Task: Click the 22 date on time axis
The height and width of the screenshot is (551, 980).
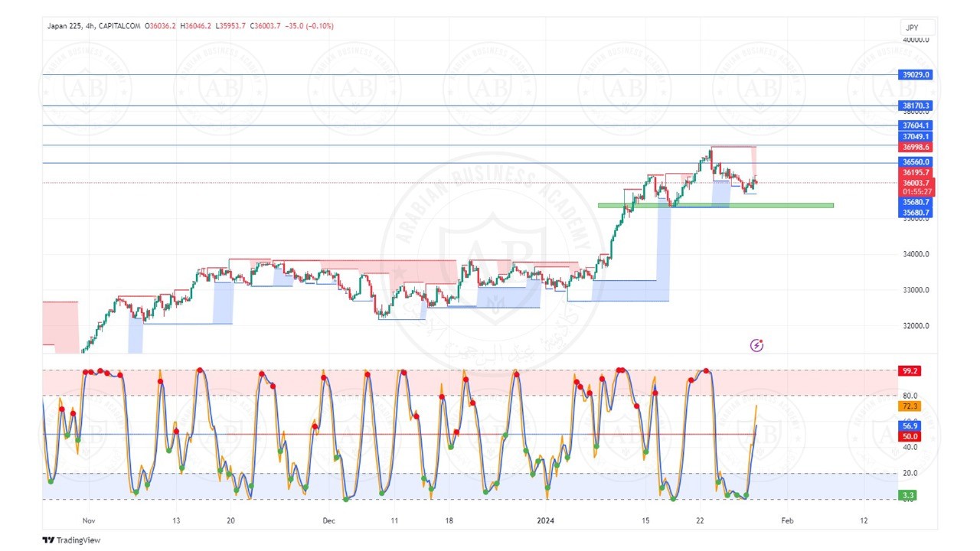Action: click(700, 520)
